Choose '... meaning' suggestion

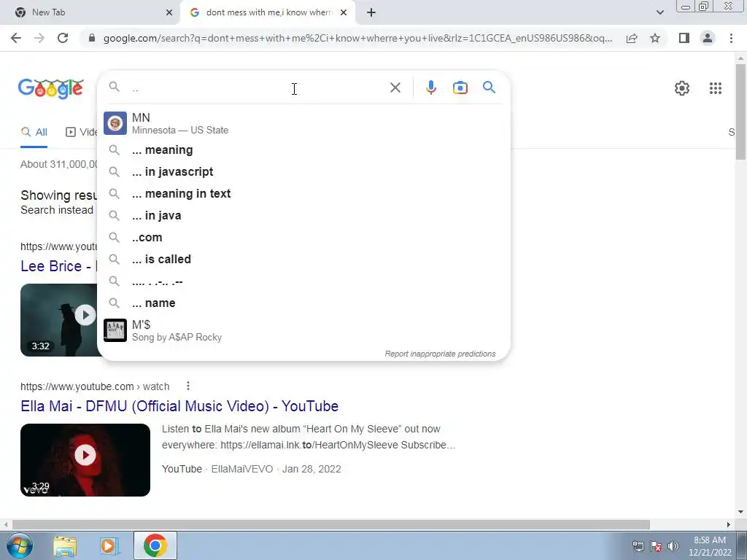(x=303, y=150)
